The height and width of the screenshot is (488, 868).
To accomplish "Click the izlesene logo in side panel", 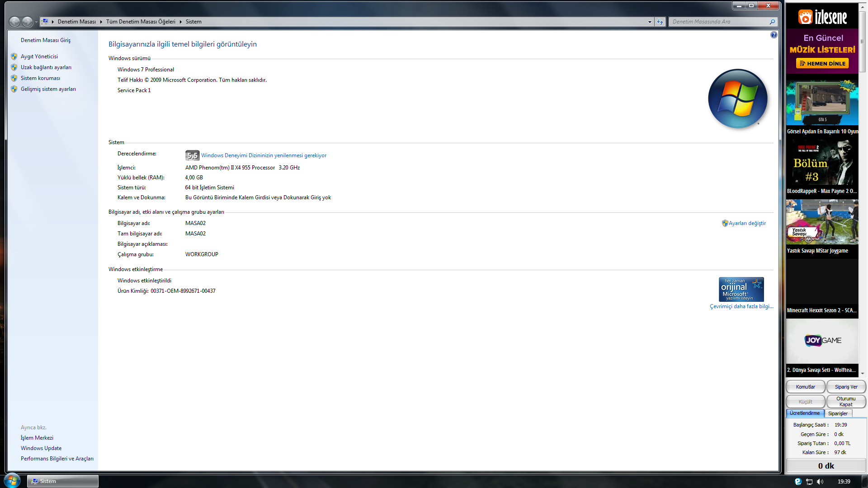I will (x=822, y=17).
